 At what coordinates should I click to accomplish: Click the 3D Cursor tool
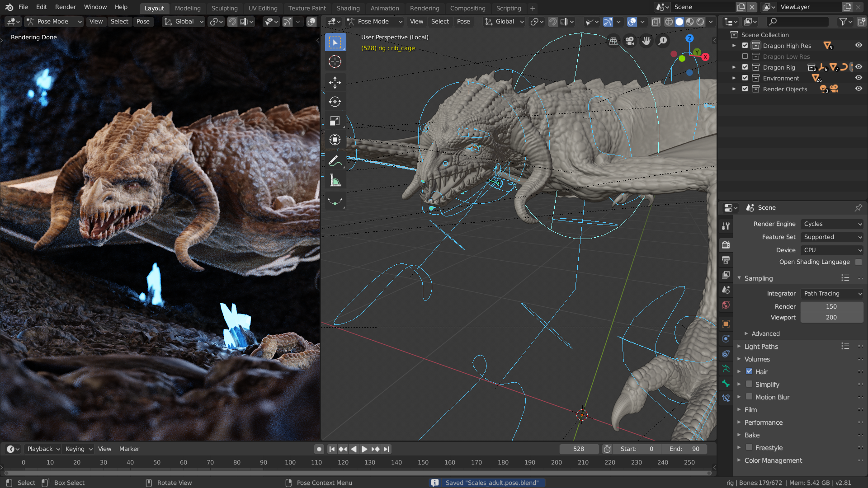click(x=335, y=61)
